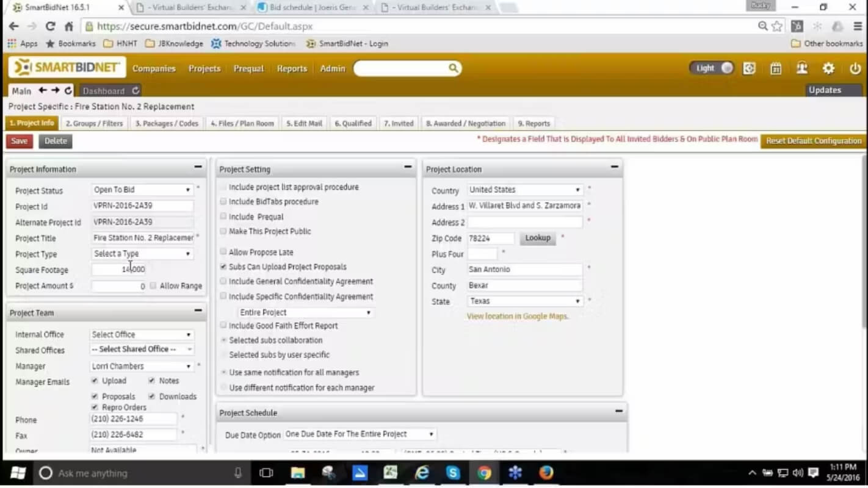868x488 pixels.
Task: Click the Main tab refresh arrow
Action: point(68,90)
